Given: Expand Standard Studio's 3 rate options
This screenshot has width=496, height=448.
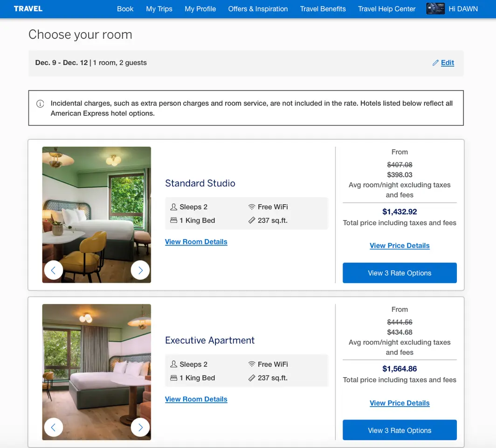Looking at the screenshot, I should pos(400,273).
